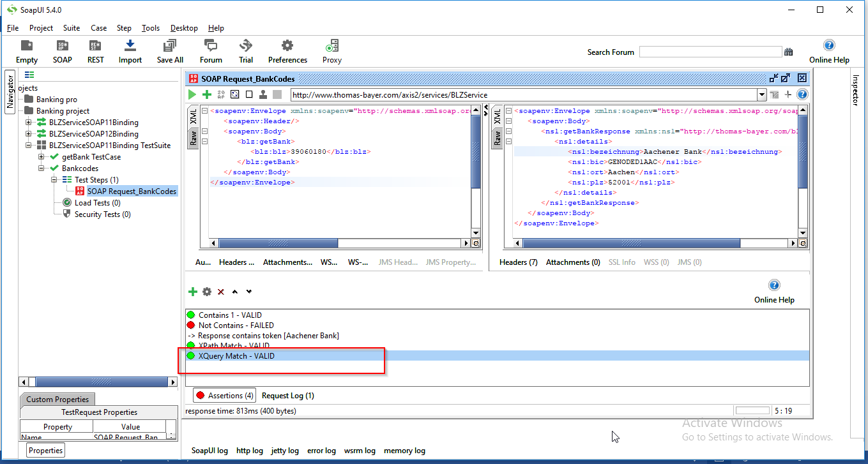
Task: Select Load Tests (0) tree item
Action: coord(97,203)
